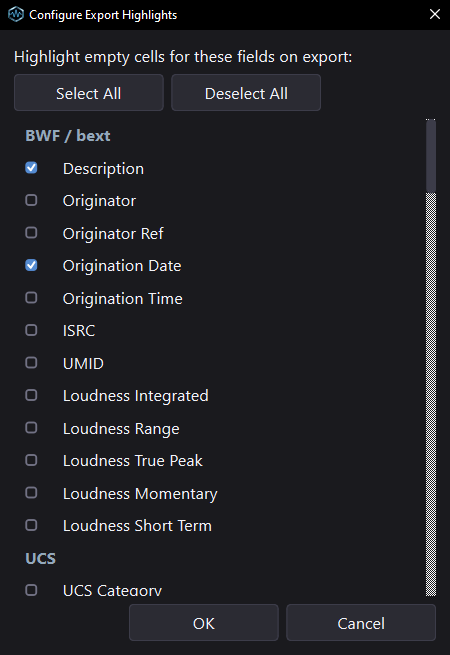Click the ISRC label text
450x655 pixels.
[x=79, y=331]
